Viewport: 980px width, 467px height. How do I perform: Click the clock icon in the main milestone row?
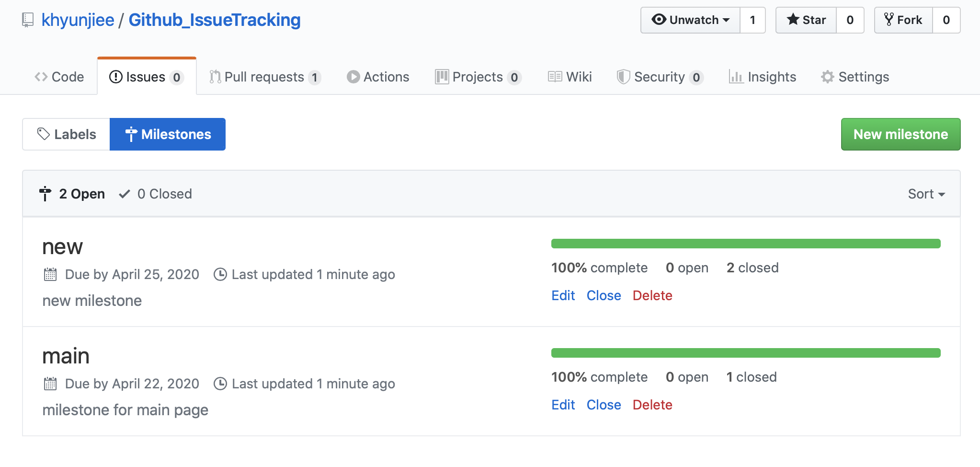pos(220,384)
